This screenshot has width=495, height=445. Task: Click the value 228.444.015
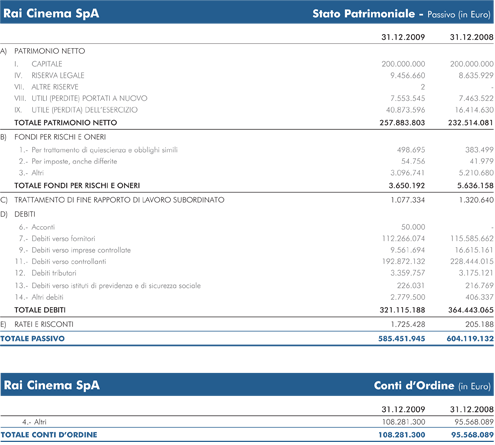pos(472,262)
